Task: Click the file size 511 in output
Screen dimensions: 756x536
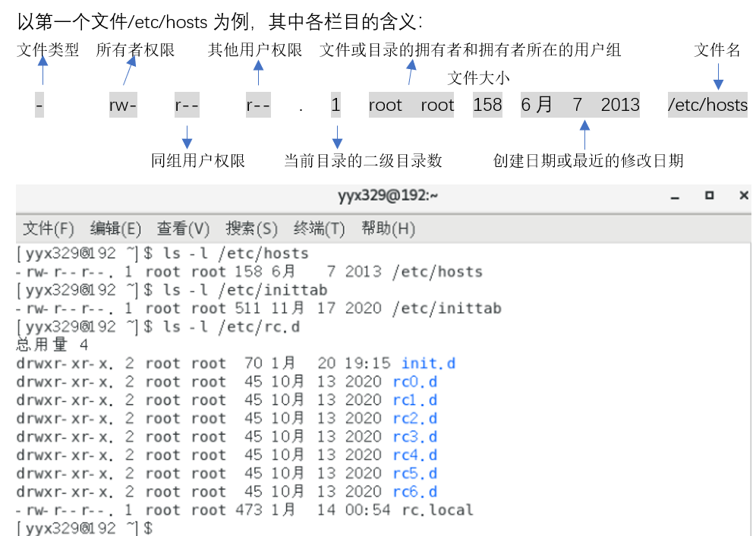Action: pos(247,308)
